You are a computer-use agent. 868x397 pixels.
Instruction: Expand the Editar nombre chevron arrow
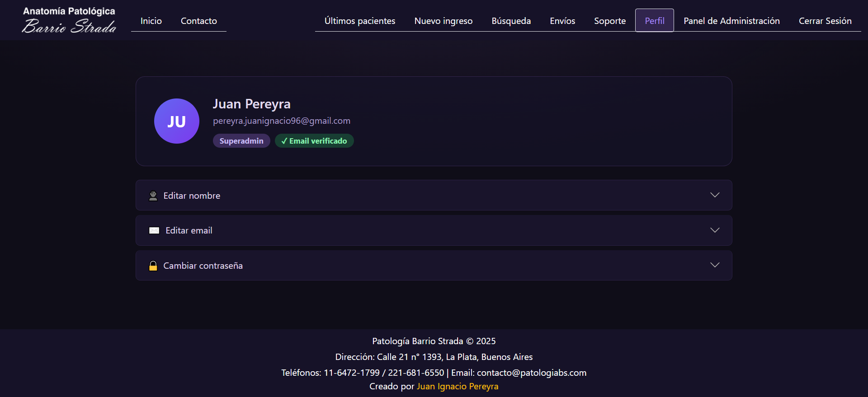coord(714,195)
